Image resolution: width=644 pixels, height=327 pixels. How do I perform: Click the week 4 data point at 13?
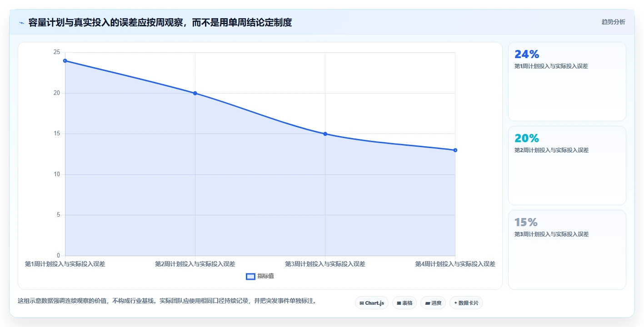pyautogui.click(x=455, y=150)
